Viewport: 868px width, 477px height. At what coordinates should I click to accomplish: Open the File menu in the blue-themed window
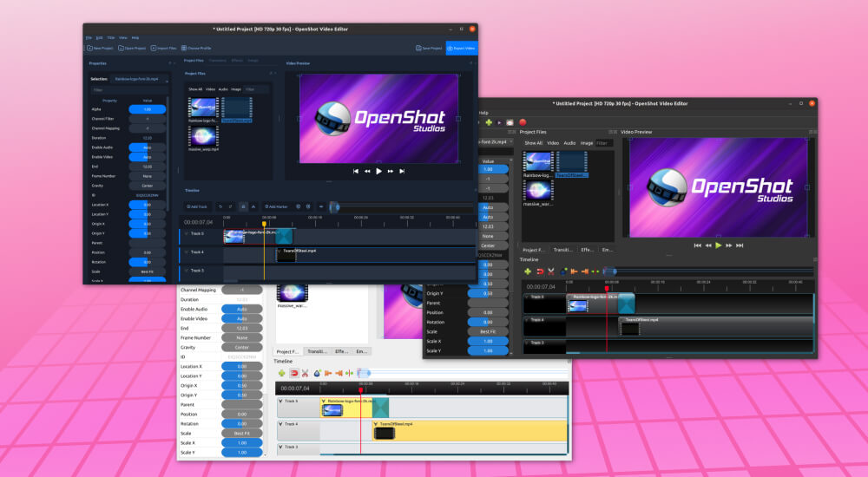pos(89,37)
